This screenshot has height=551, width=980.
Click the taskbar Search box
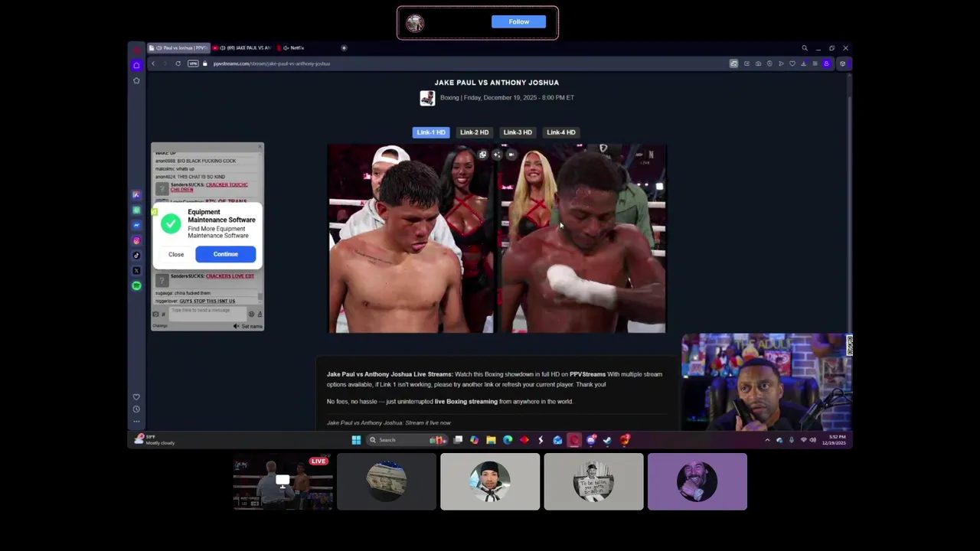tap(407, 440)
